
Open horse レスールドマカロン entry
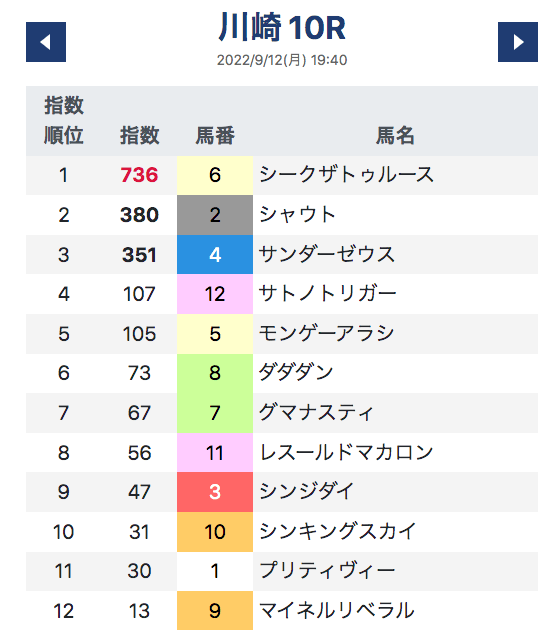pyautogui.click(x=346, y=453)
